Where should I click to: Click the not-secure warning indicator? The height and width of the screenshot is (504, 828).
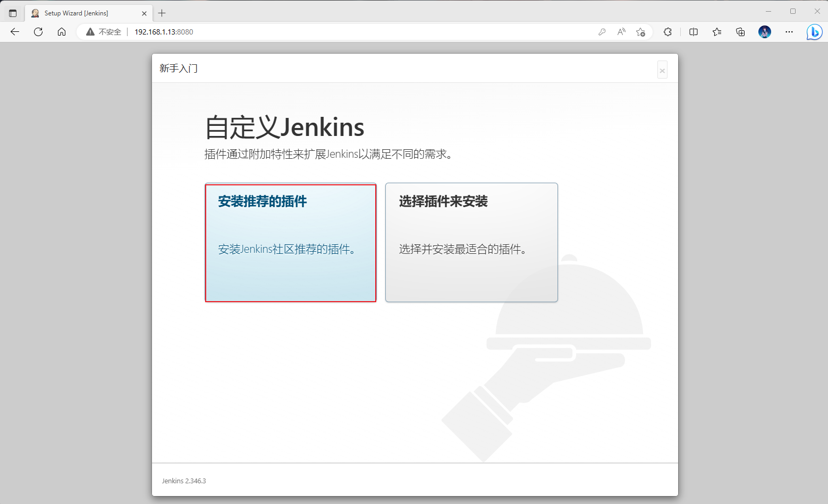coord(104,32)
